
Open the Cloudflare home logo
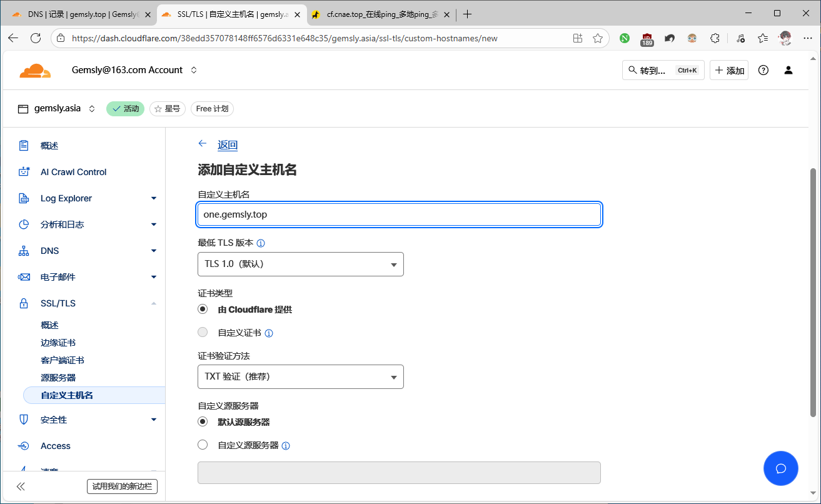(35, 70)
